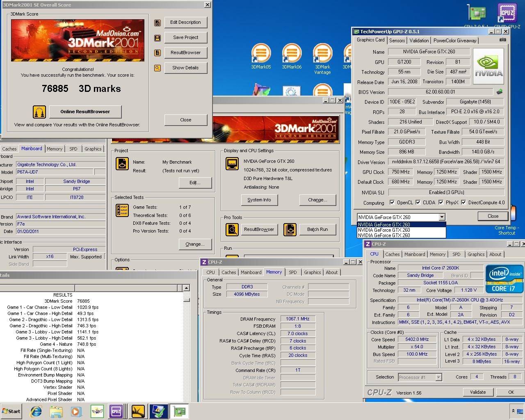Click the Edit Description icon in score window

coord(157,23)
